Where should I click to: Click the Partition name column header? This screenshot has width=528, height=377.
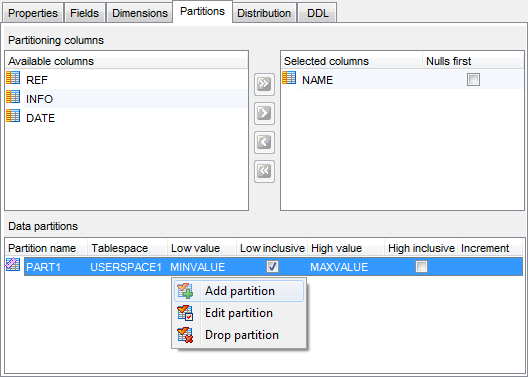[x=46, y=248]
